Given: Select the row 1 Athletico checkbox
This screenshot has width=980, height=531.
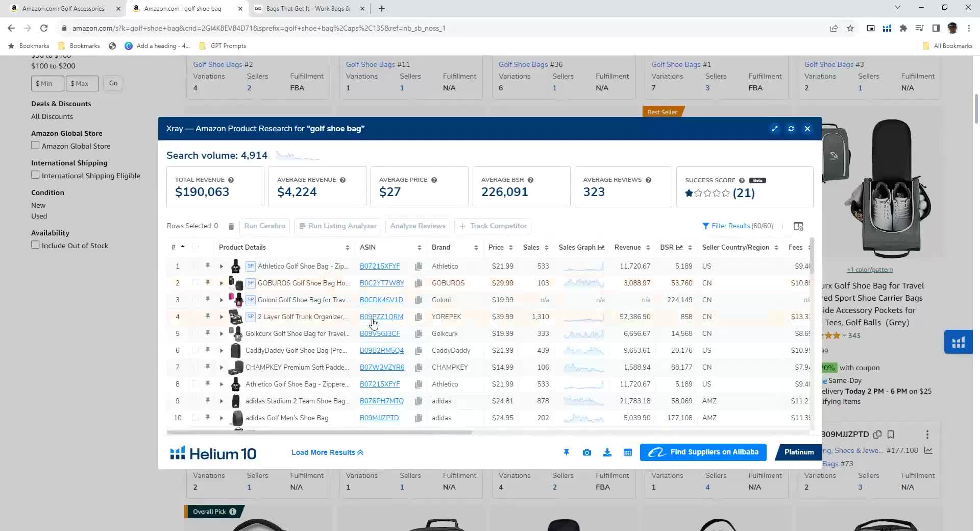Looking at the screenshot, I should (x=195, y=266).
